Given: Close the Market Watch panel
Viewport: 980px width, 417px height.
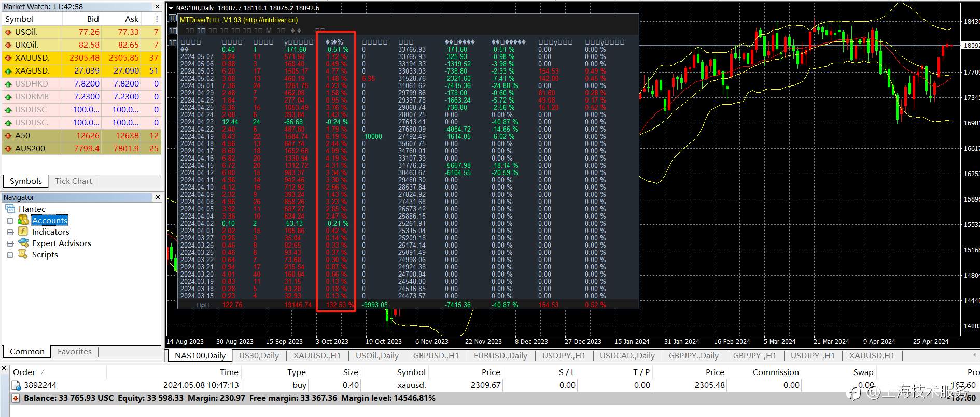Looking at the screenshot, I should [x=158, y=7].
